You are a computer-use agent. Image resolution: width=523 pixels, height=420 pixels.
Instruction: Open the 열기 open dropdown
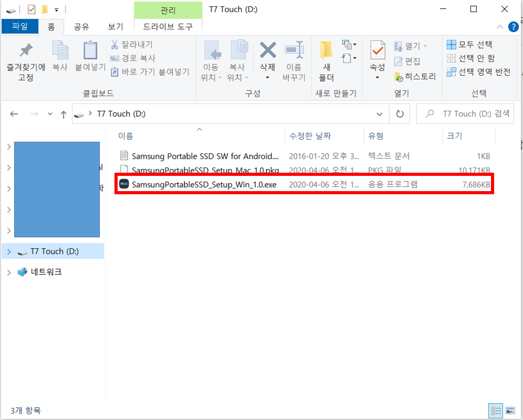tap(410, 46)
